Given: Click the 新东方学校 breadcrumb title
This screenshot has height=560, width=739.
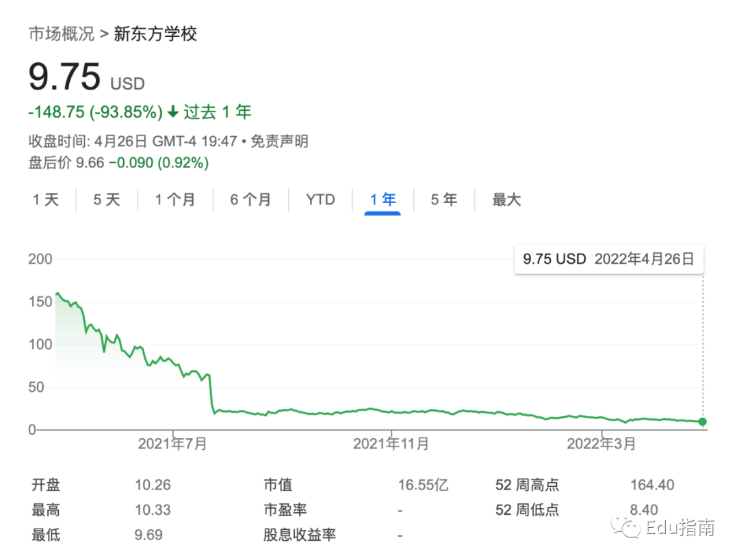Looking at the screenshot, I should click(155, 34).
